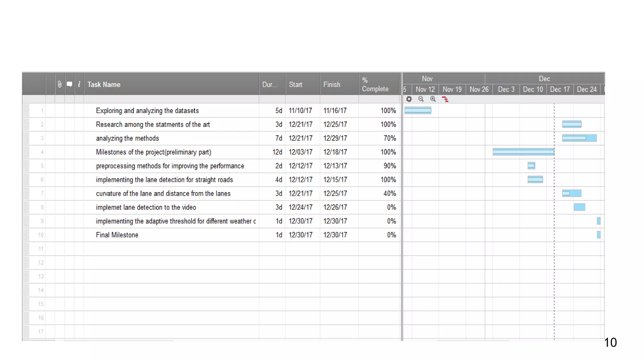Click the 12/21/17 start date of curvature task

tap(301, 194)
